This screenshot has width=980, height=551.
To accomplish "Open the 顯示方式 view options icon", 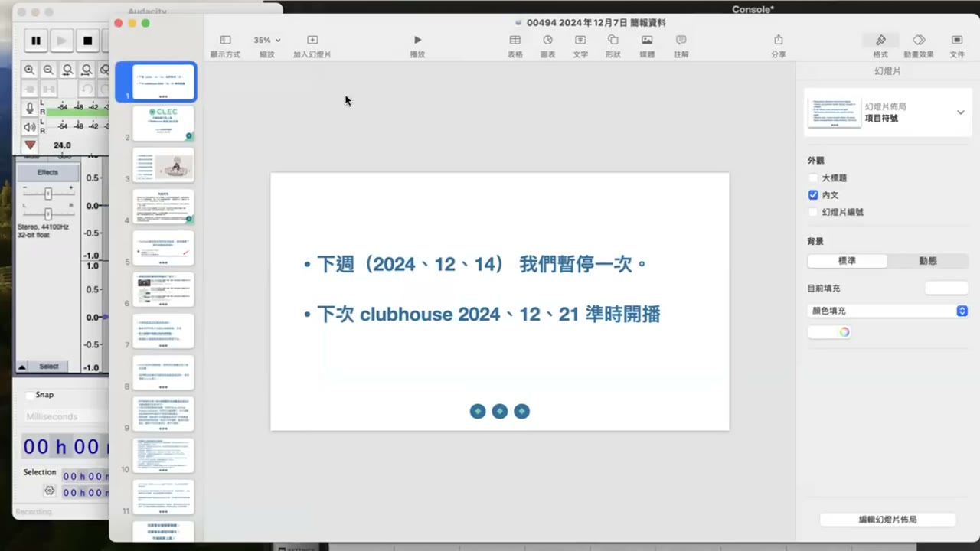I will pos(225,40).
